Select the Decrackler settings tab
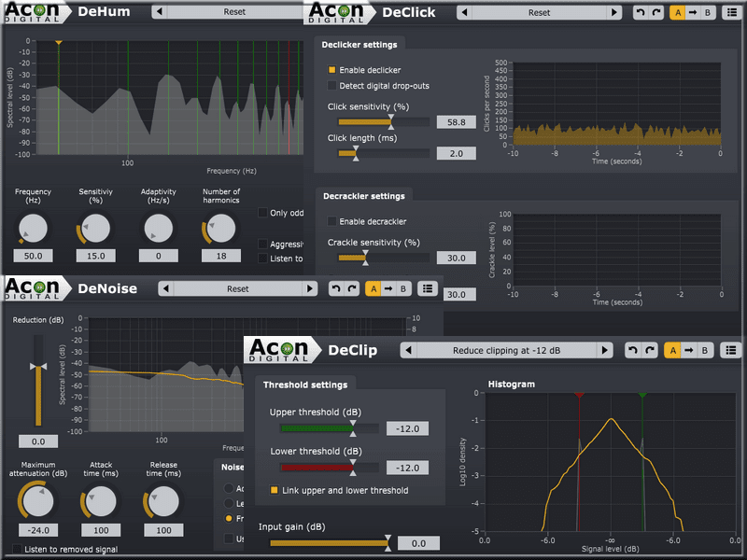The width and height of the screenshot is (747, 560). [x=364, y=196]
